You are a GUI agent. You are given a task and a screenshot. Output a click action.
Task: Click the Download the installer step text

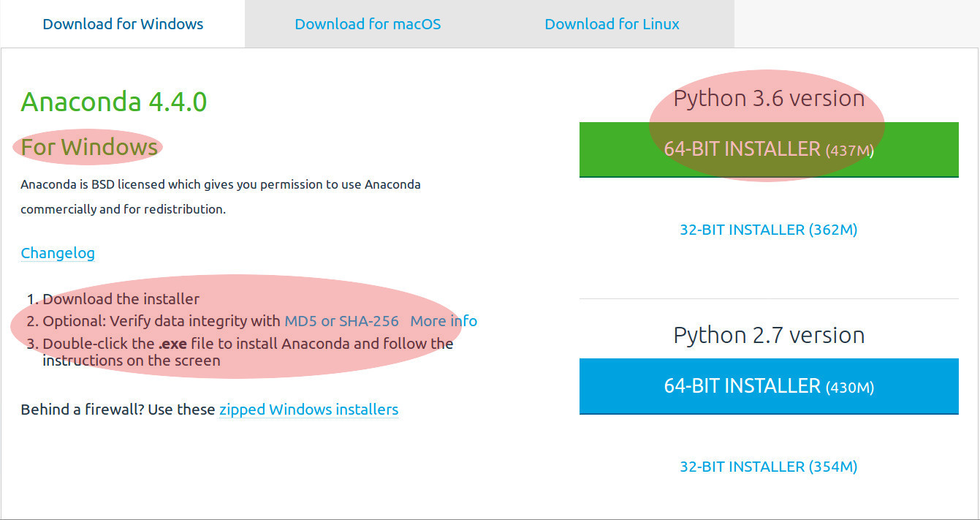pyautogui.click(x=121, y=298)
